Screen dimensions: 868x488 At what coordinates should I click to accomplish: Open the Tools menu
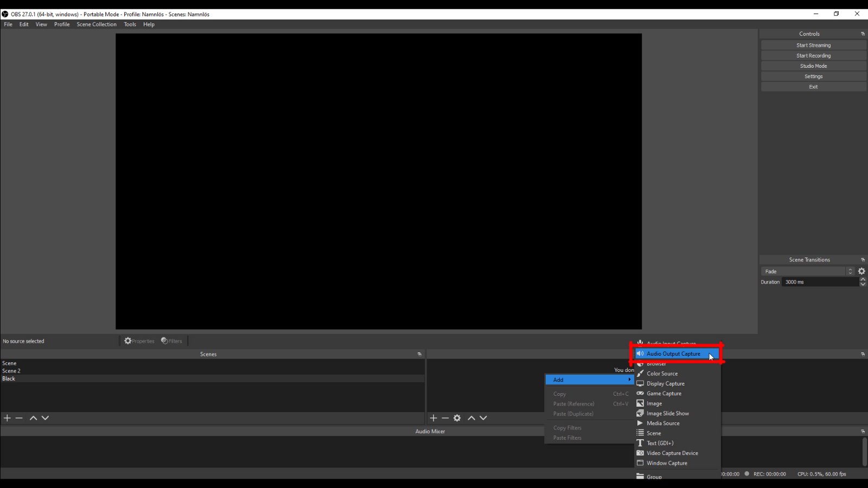point(130,24)
